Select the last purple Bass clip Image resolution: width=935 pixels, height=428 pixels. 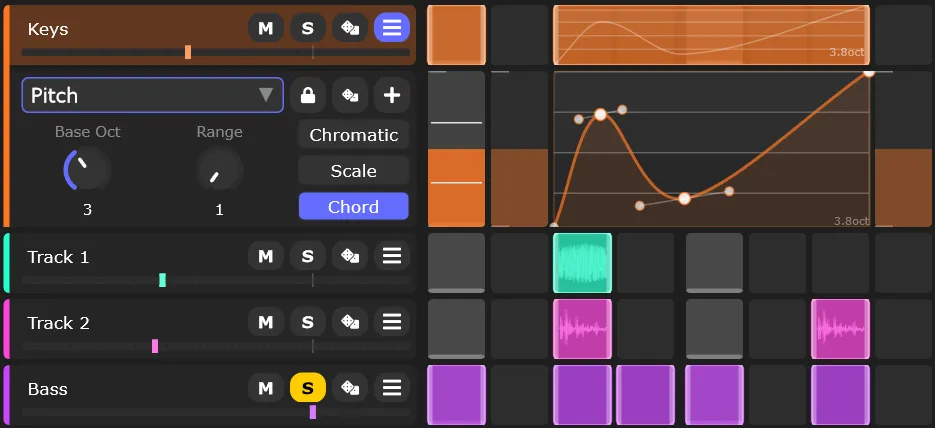pyautogui.click(x=840, y=395)
